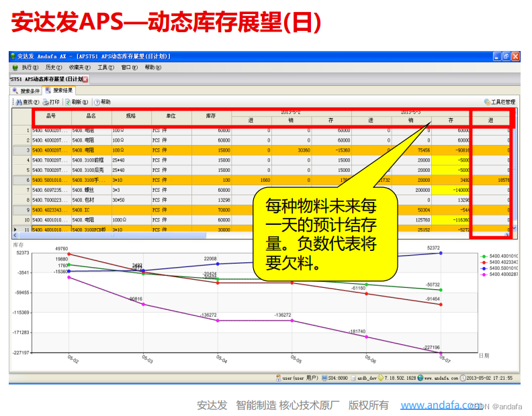This screenshot has height=416, width=532.
Task: Click the green 5400.400101 legend entry
Action: pyautogui.click(x=500, y=256)
